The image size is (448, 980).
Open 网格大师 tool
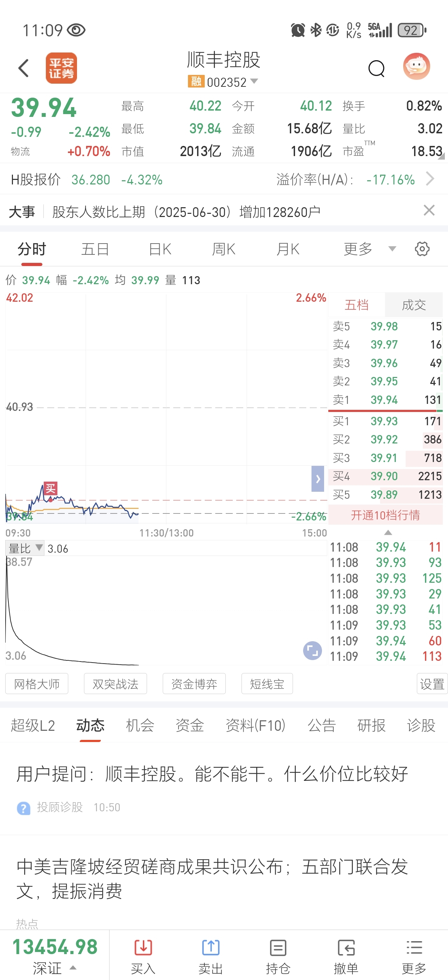coord(37,684)
